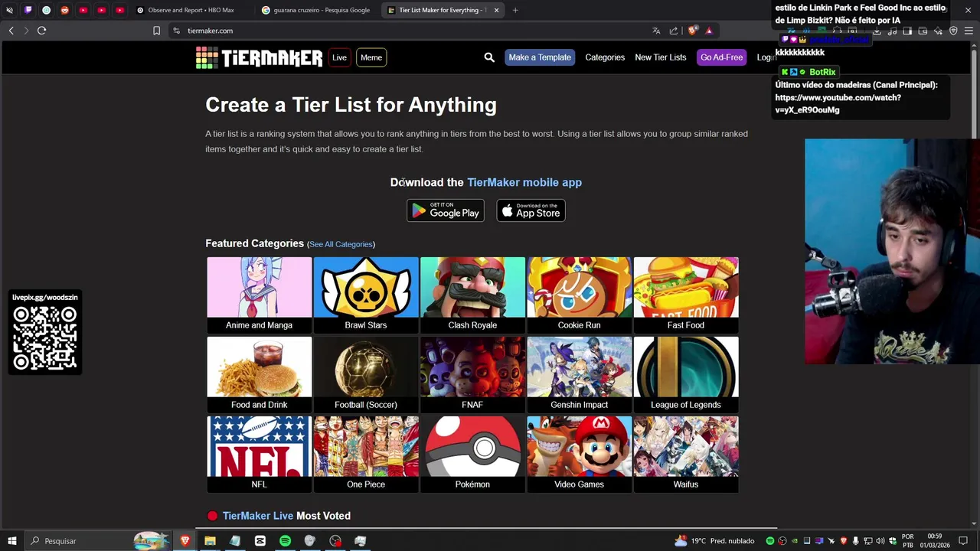This screenshot has height=551, width=980.
Task: Click the taskbar clock showing 00:59
Action: pyautogui.click(x=934, y=541)
